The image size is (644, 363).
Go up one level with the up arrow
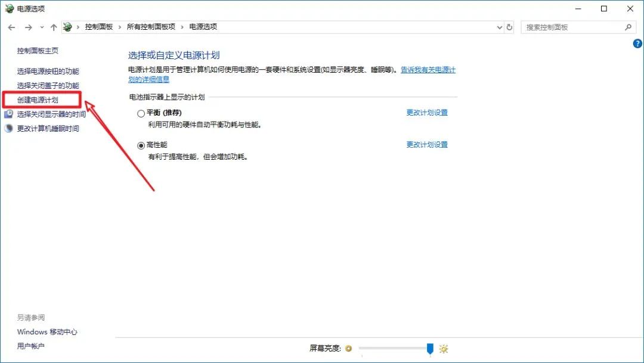(x=54, y=27)
